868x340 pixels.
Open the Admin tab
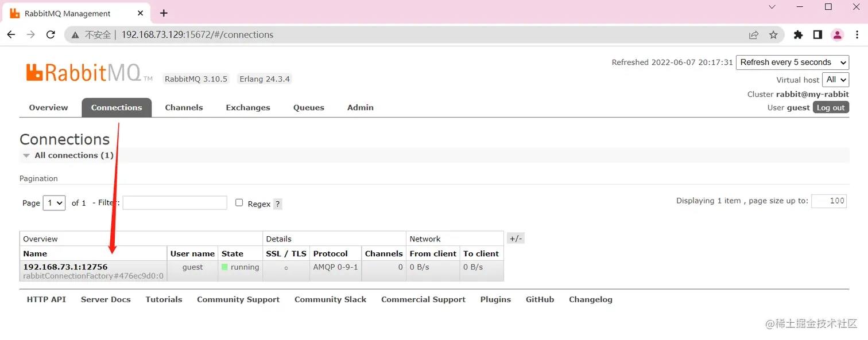(x=361, y=107)
